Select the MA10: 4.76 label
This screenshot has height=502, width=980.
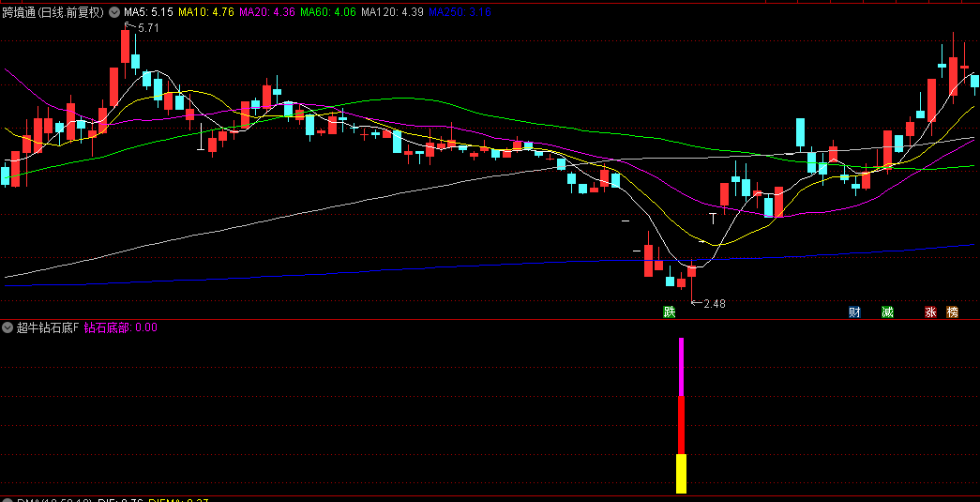206,11
